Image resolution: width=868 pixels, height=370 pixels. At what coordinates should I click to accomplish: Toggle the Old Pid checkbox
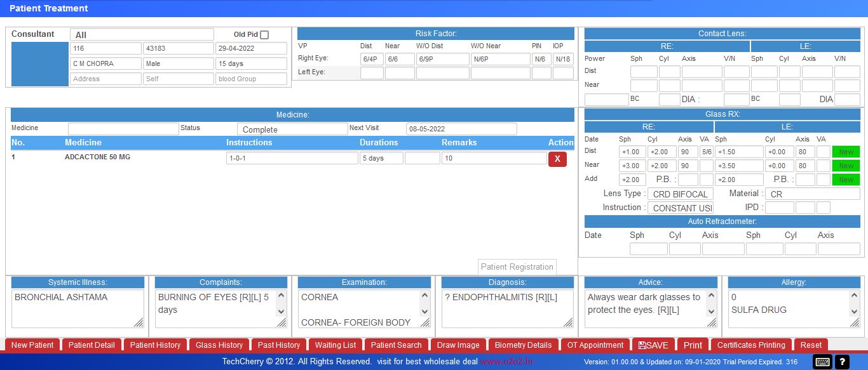coord(264,34)
